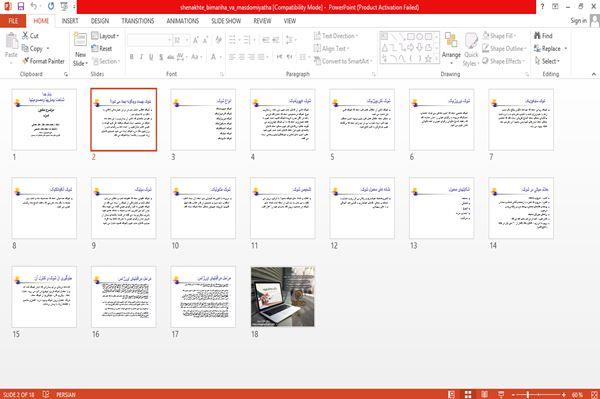Open the Layout dropdown
The height and width of the screenshot is (399, 600).
tap(105, 36)
